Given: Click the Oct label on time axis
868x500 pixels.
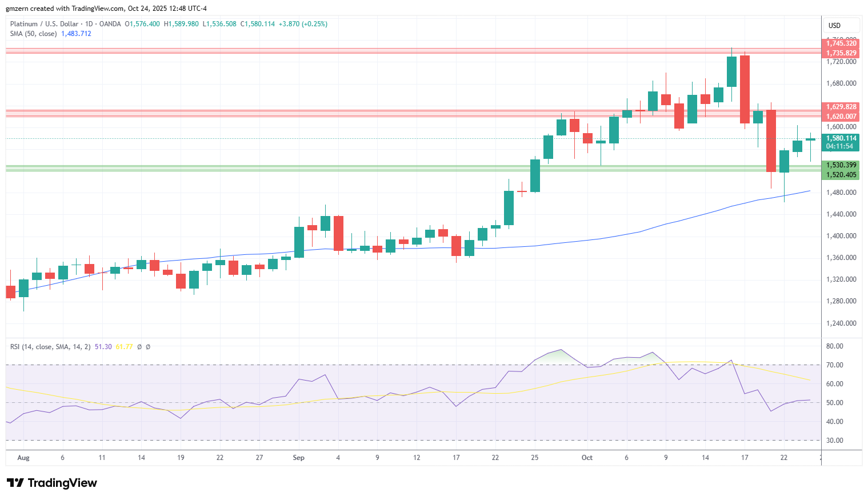Looking at the screenshot, I should coord(587,458).
